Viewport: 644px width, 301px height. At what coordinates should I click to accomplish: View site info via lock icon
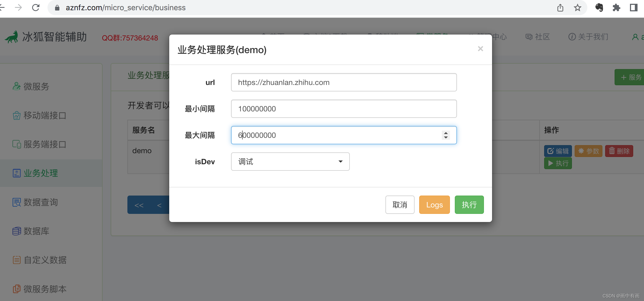pyautogui.click(x=57, y=8)
